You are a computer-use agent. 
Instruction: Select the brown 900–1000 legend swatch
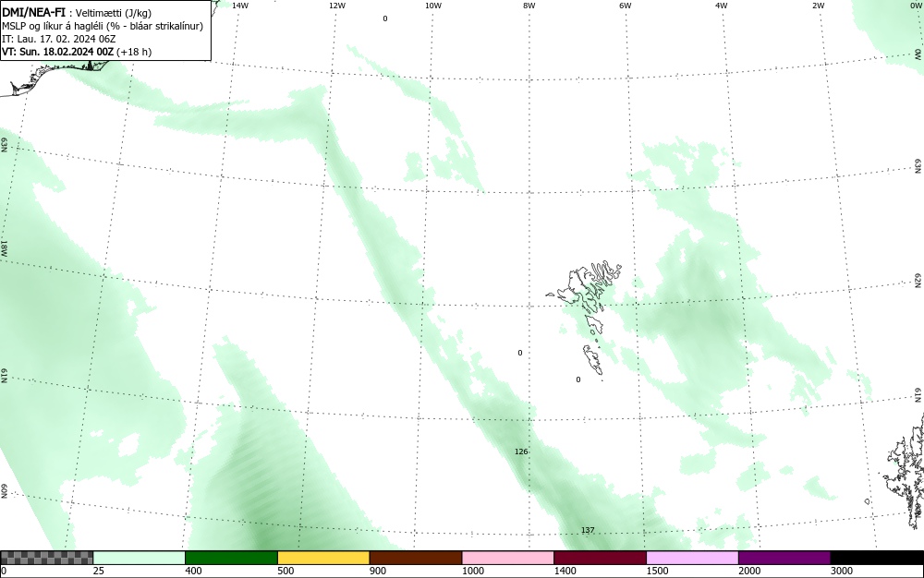pyautogui.click(x=416, y=558)
